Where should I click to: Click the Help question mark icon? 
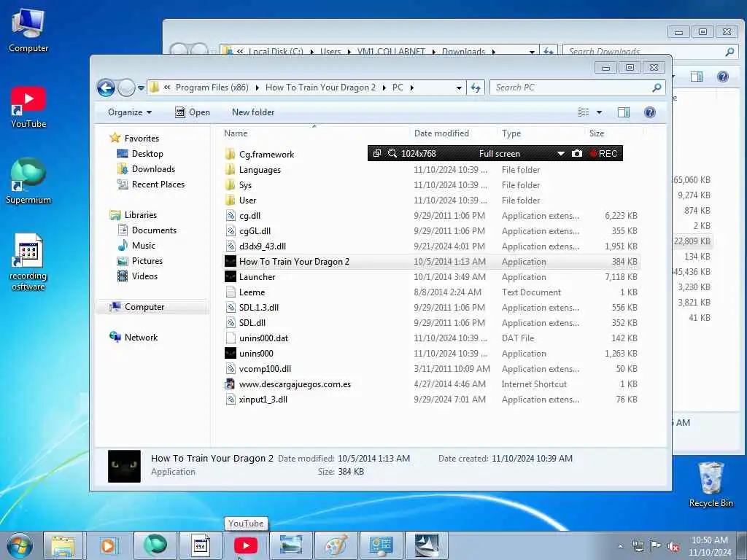(649, 112)
